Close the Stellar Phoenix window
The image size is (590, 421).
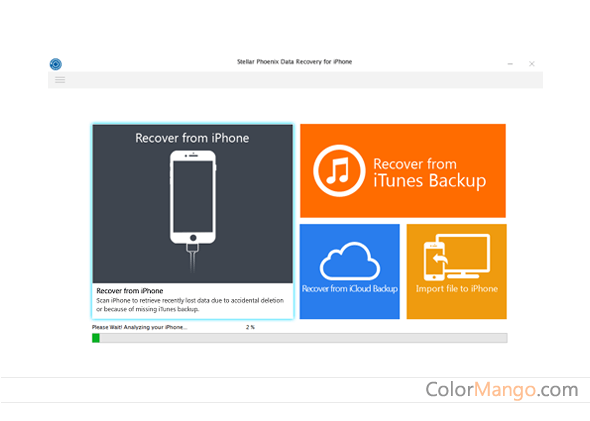point(532,64)
